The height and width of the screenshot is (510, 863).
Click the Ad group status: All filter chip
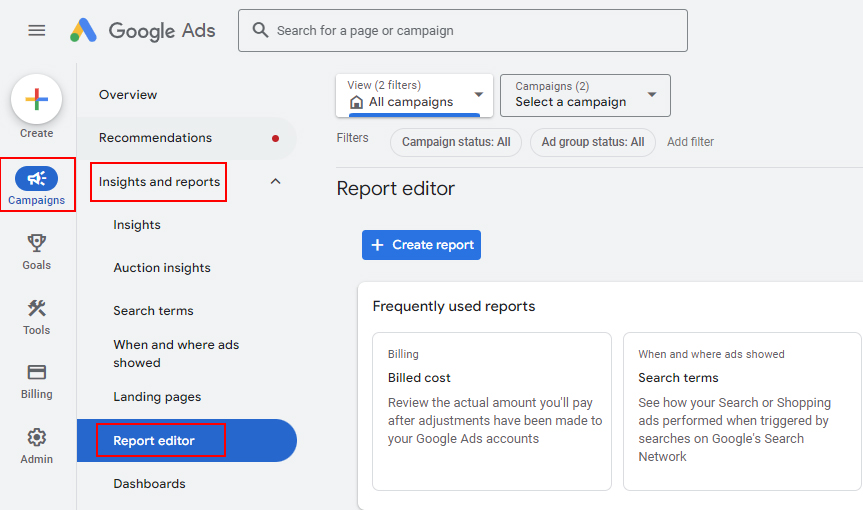(593, 142)
